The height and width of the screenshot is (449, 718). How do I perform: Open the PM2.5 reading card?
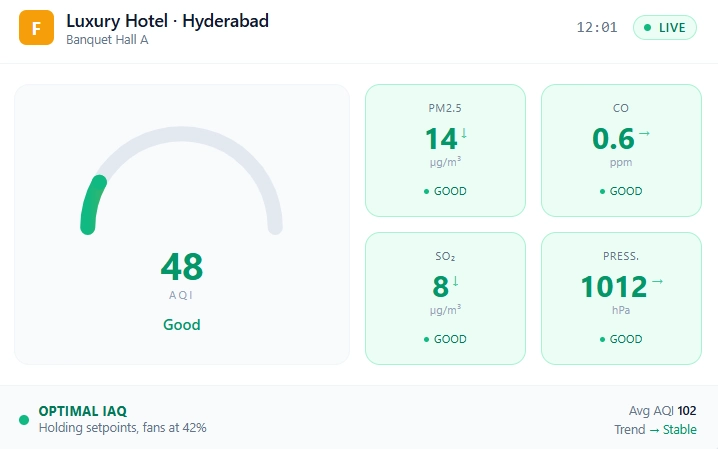445,150
